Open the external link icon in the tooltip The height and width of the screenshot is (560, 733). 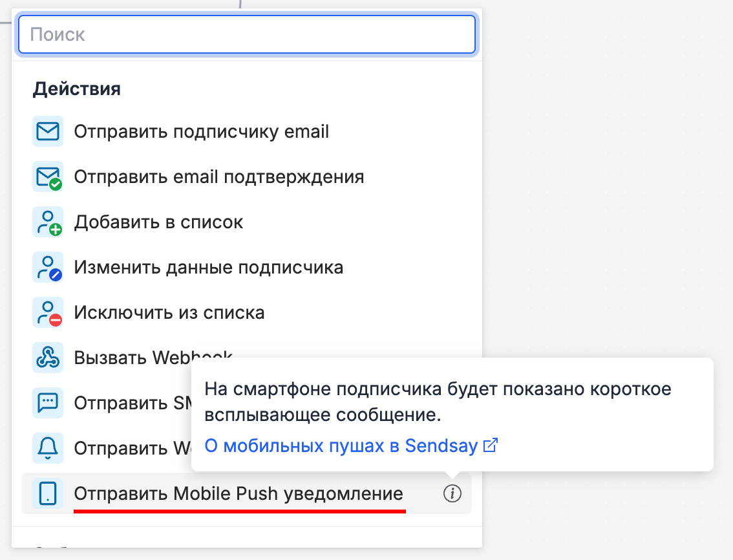click(x=491, y=445)
